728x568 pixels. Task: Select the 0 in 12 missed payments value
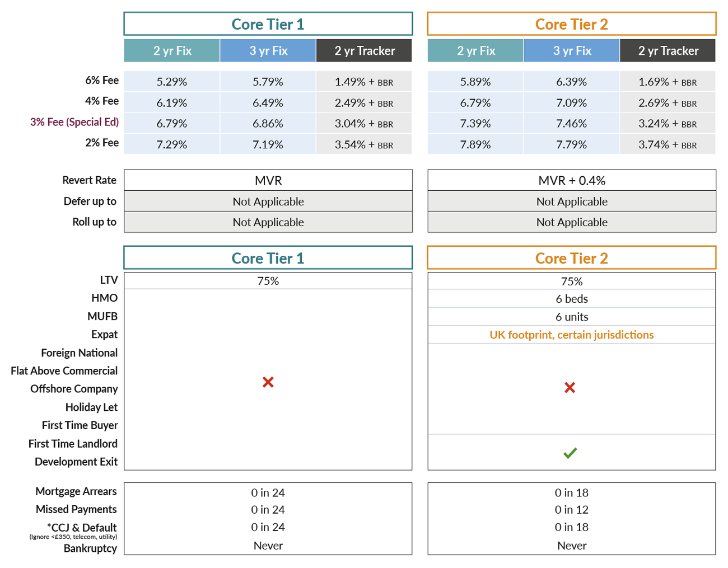click(571, 510)
